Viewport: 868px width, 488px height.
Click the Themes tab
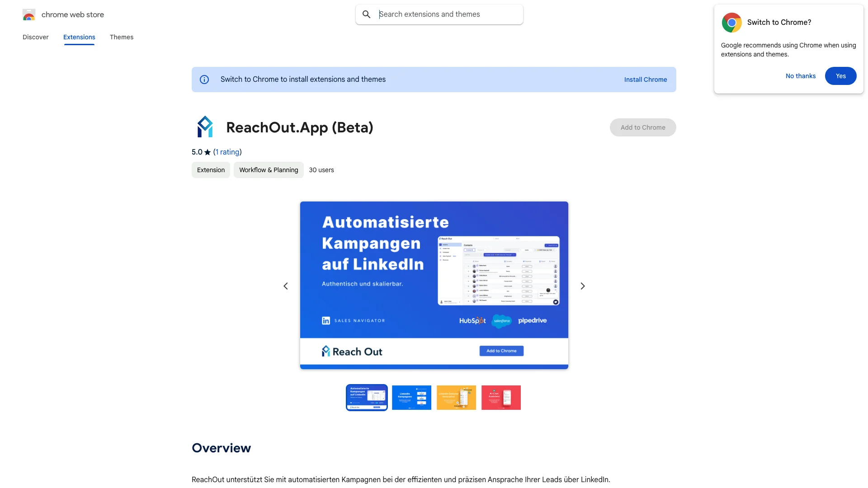click(x=121, y=37)
